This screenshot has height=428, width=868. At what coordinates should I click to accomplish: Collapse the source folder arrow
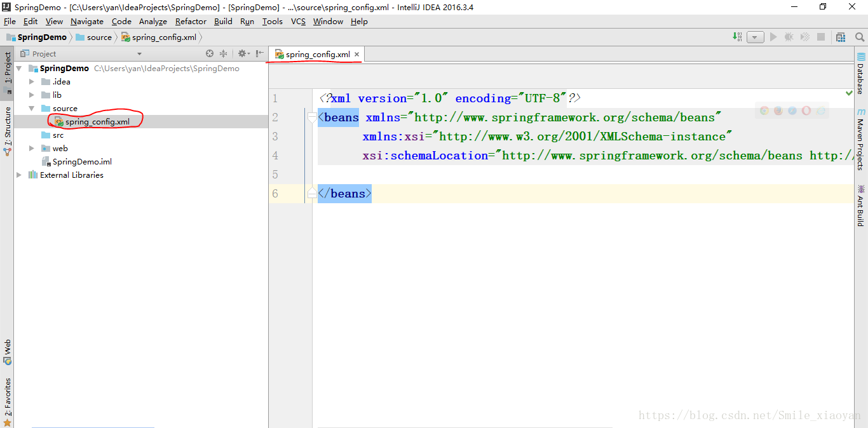click(x=32, y=109)
